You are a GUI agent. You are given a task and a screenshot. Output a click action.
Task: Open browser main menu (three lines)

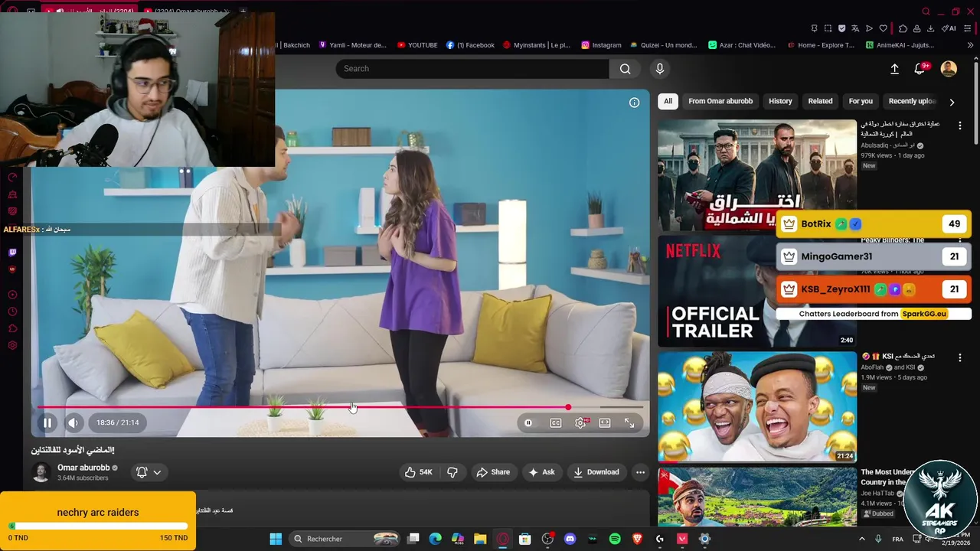(x=967, y=28)
